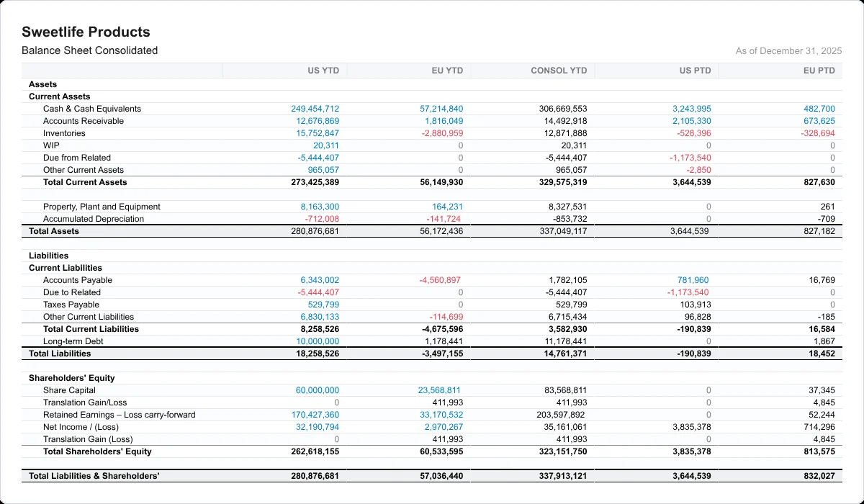Open EU YTD Accounts Receivable value 1,816,049

444,121
